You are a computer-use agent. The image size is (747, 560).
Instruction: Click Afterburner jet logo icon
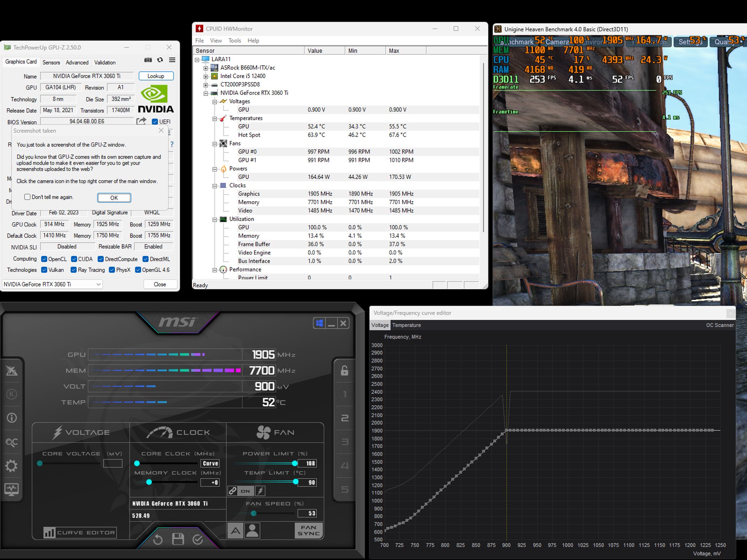pos(12,371)
